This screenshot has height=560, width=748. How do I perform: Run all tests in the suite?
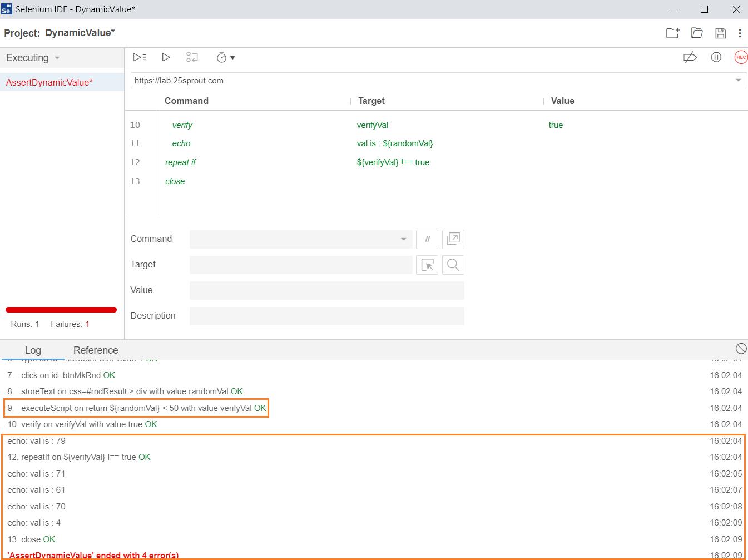tap(140, 57)
